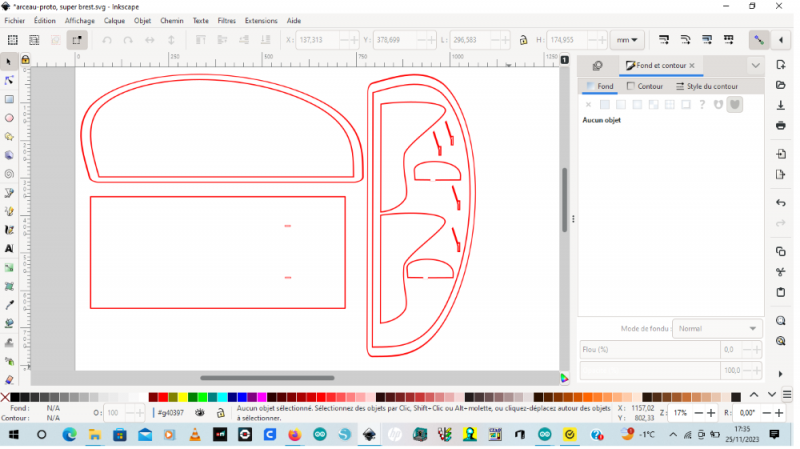Select the Color picker dropper tool
The width and height of the screenshot is (800, 449).
point(9,305)
